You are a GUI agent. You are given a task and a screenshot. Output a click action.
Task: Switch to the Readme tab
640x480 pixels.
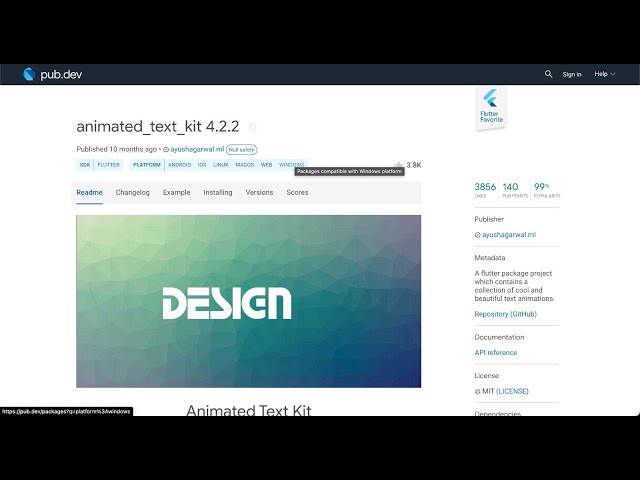(89, 192)
